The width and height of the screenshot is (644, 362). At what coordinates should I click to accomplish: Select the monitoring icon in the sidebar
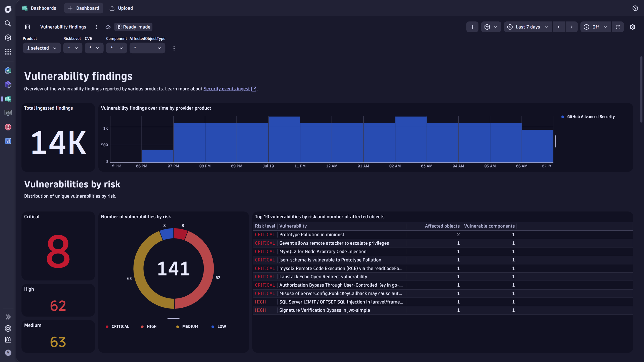pos(8,113)
